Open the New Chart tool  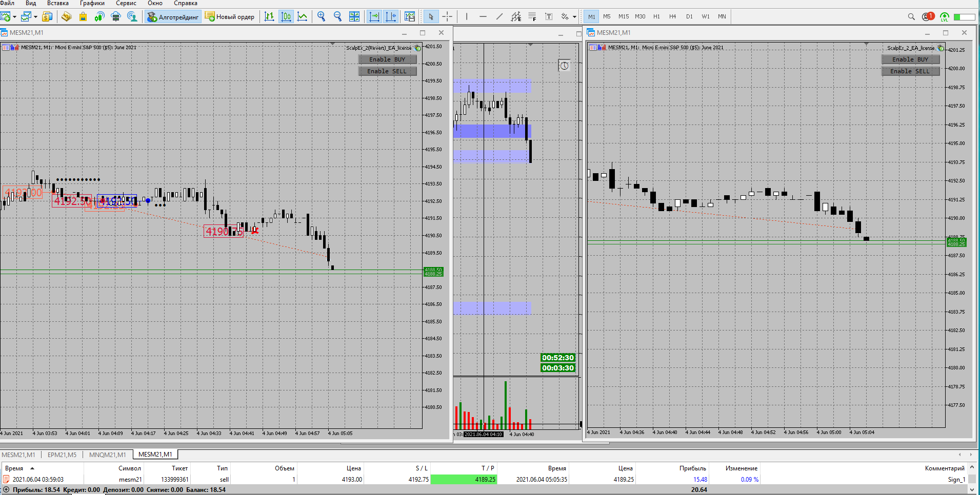6,17
